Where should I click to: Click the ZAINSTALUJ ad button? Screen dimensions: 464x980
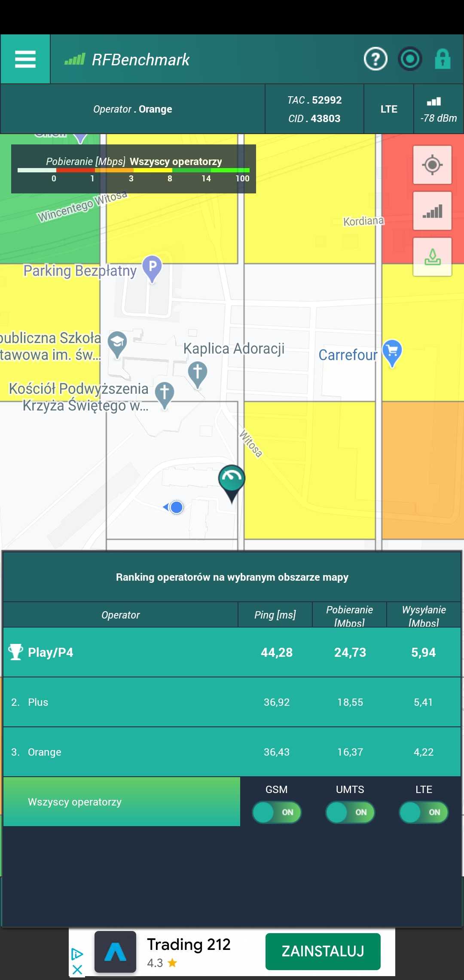(323, 952)
